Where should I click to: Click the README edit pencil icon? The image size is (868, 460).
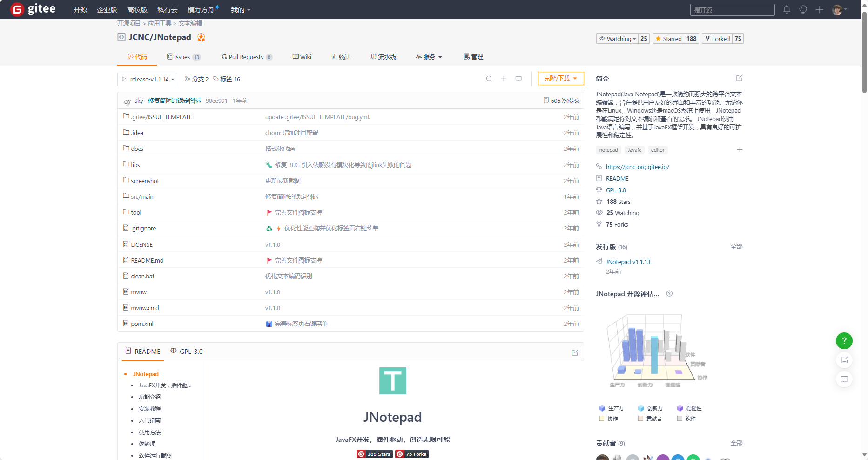tap(575, 352)
